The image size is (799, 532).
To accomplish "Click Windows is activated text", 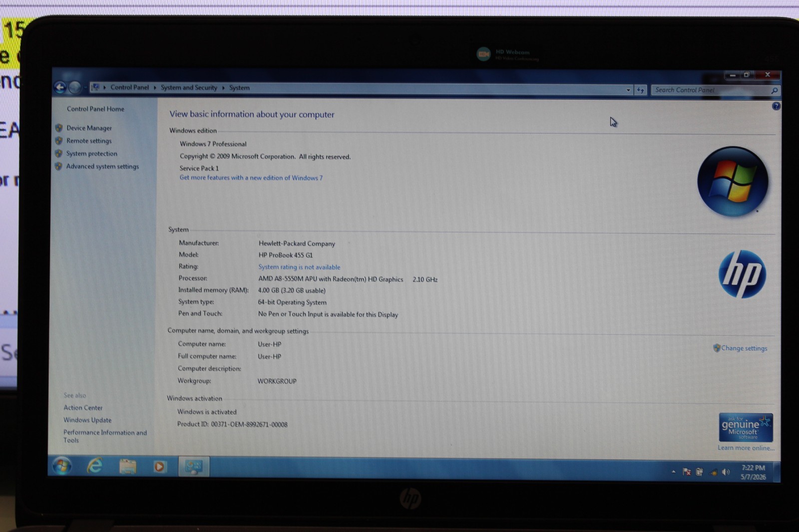I will pyautogui.click(x=207, y=412).
